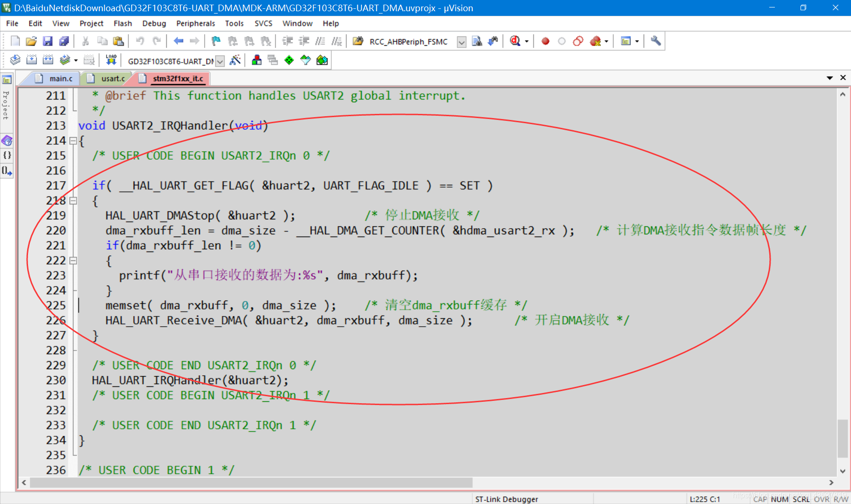Click line number 225 in margin
Image resolution: width=851 pixels, height=504 pixels.
[x=56, y=305]
